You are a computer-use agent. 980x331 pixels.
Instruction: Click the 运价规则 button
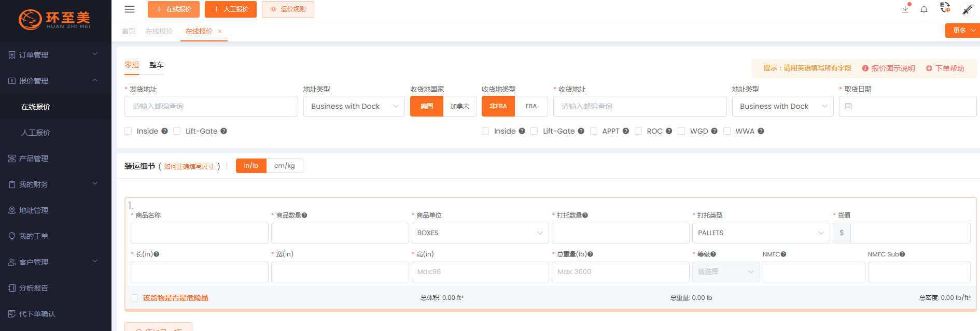[x=288, y=9]
